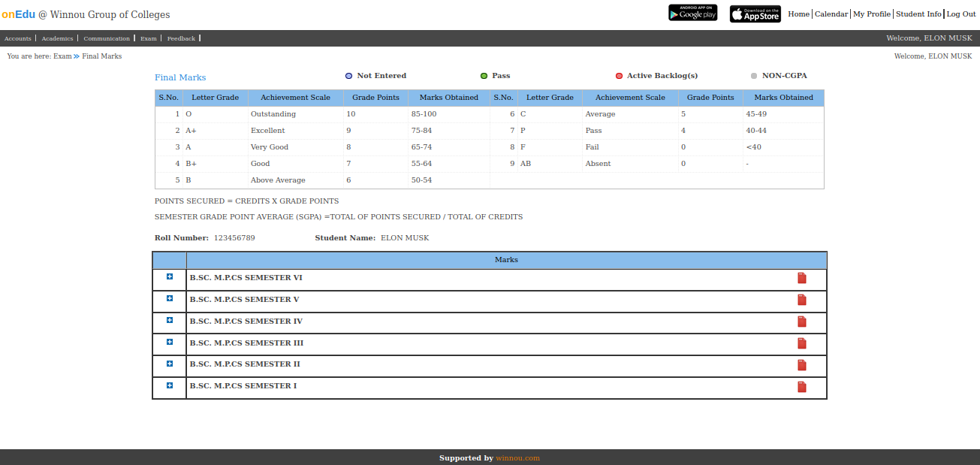Image resolution: width=980 pixels, height=465 pixels.
Task: Click the red Active Backlog(s) legend dot
Action: pos(619,76)
